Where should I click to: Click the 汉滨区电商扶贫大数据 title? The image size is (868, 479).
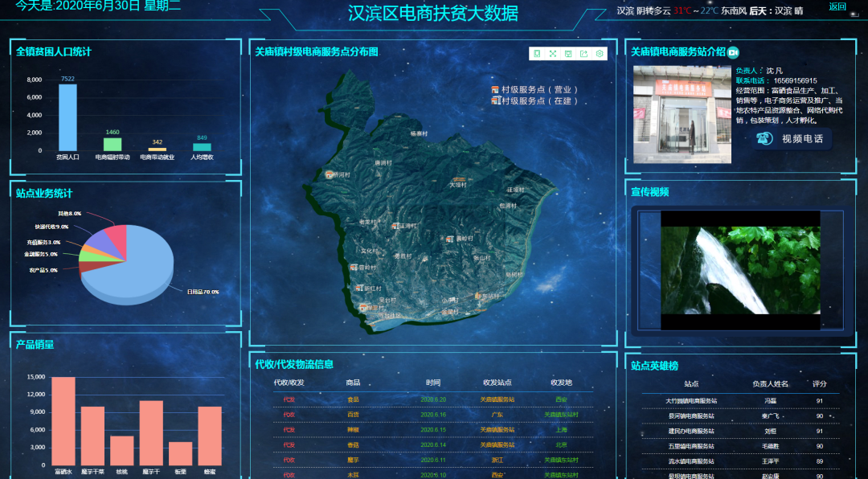pos(433,13)
